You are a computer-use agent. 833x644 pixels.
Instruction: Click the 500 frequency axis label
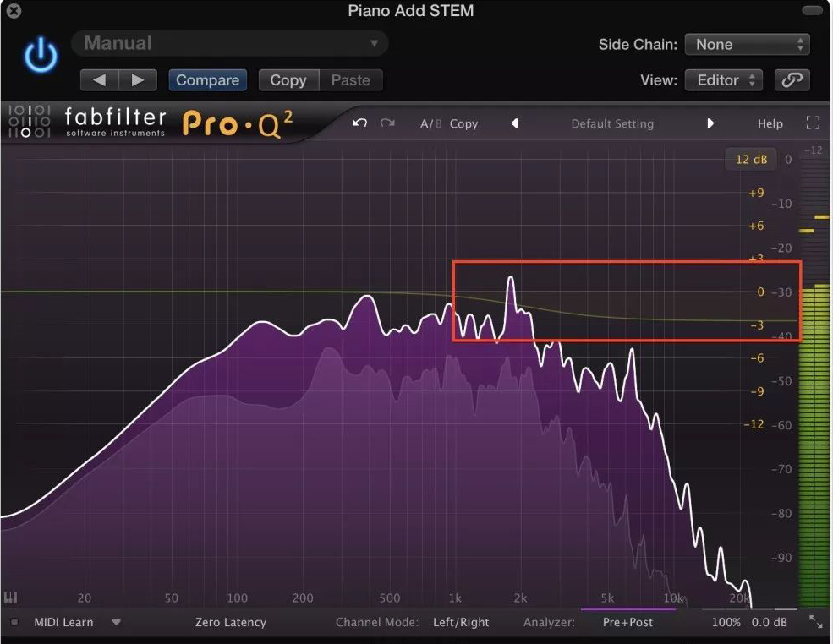point(389,598)
